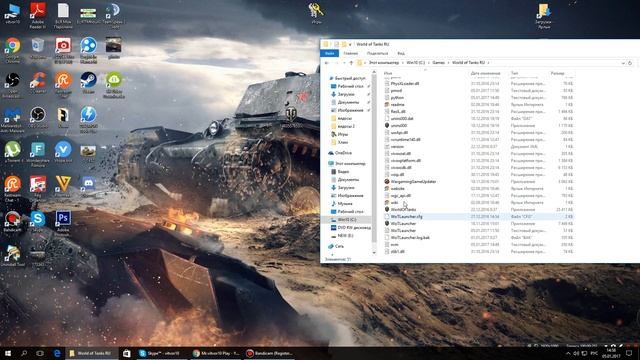The width and height of the screenshot is (640, 360).
Task: Select Этот компьютер in the navigation pane
Action: point(347,164)
